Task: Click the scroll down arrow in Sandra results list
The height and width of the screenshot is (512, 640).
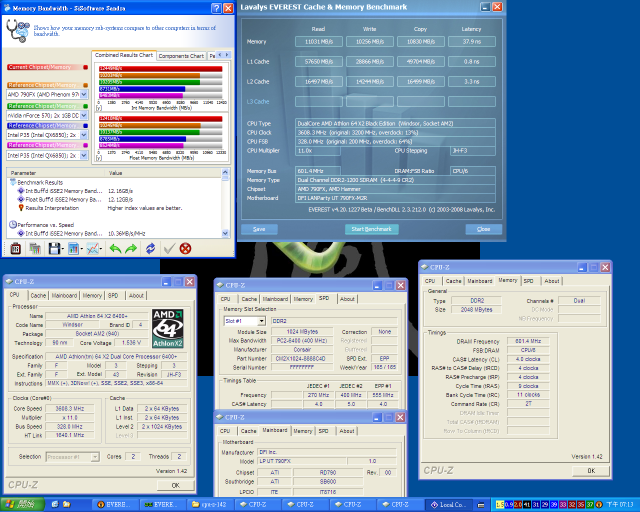Action: pyautogui.click(x=225, y=233)
